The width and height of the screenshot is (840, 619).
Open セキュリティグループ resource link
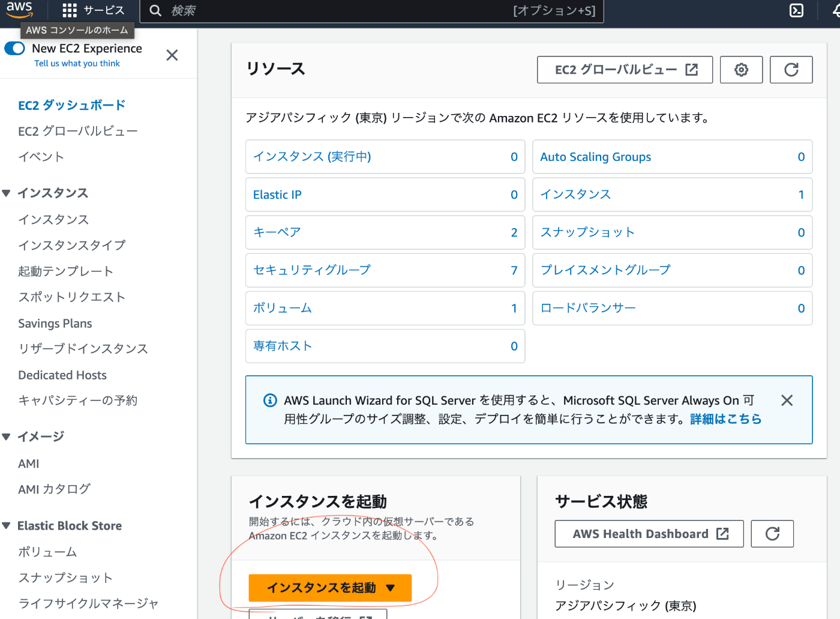coord(312,270)
